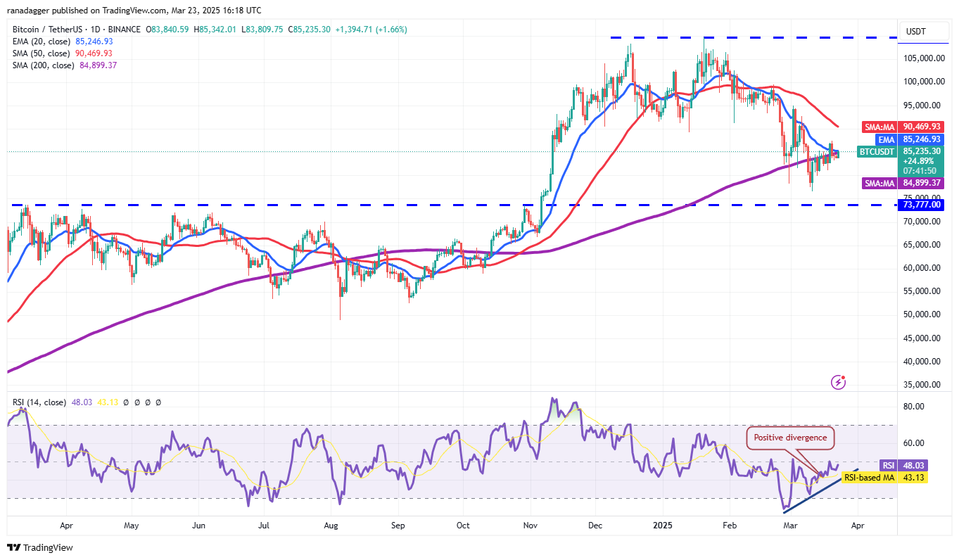Click the Positive divergence callout label
Image resolution: width=959 pixels, height=560 pixels.
tap(791, 438)
